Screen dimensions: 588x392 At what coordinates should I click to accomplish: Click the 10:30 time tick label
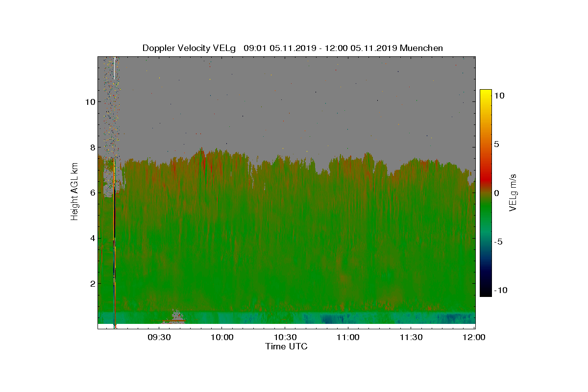click(285, 338)
